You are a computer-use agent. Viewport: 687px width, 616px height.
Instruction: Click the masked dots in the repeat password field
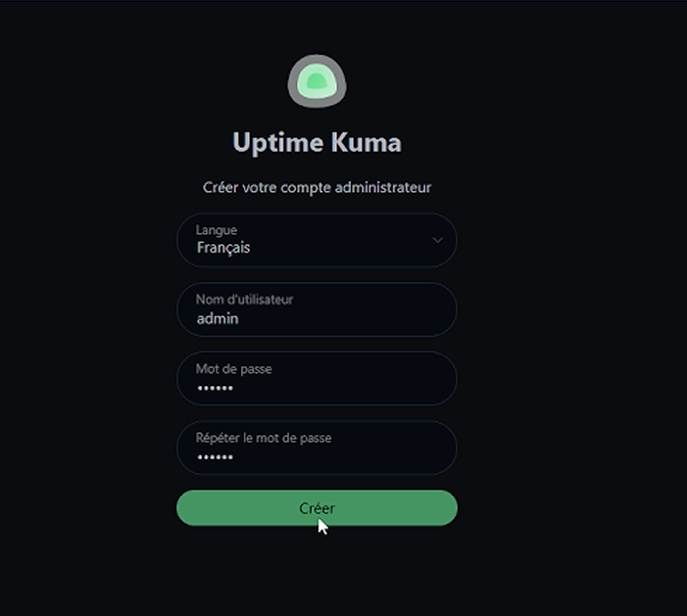215,457
